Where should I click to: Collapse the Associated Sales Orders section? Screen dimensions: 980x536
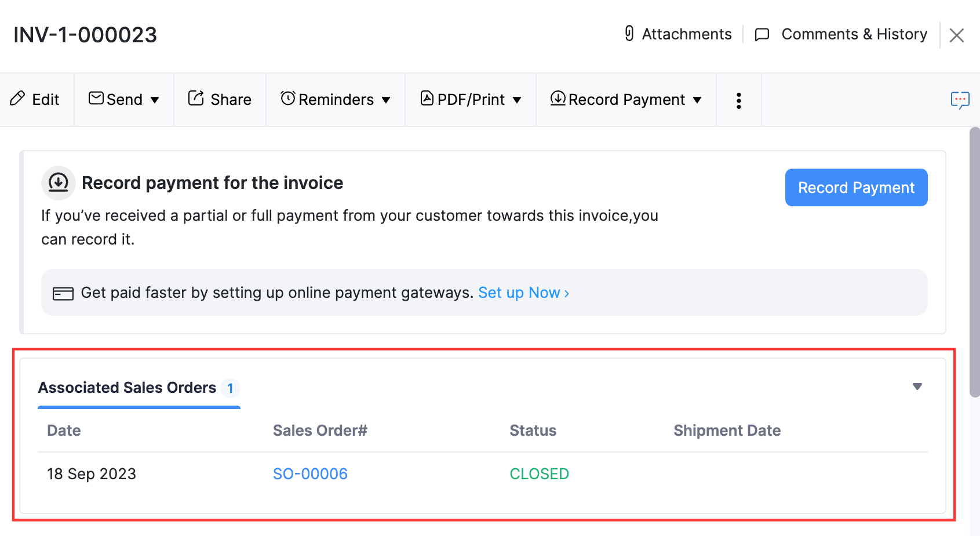point(917,386)
